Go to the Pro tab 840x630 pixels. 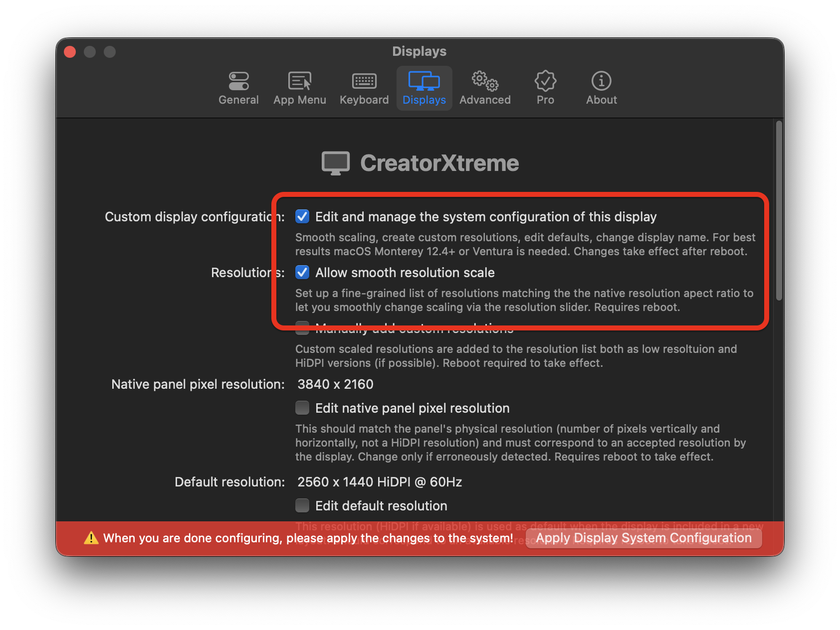[545, 88]
